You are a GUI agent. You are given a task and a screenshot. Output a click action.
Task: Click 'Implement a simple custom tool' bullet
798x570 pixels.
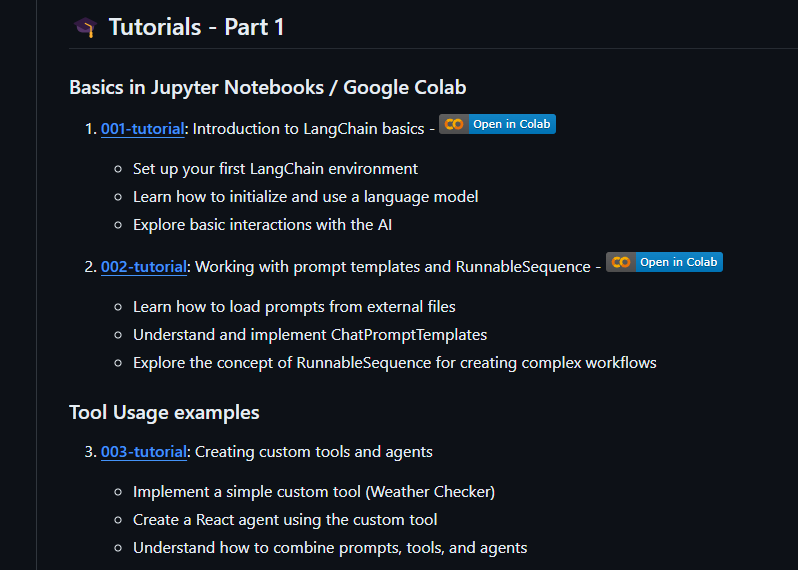tap(314, 492)
